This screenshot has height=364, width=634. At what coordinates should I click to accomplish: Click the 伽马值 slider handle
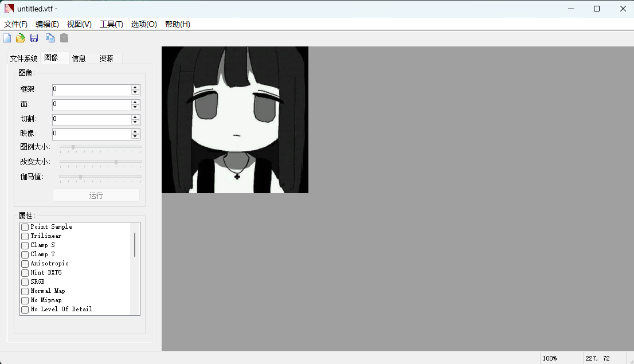point(80,177)
